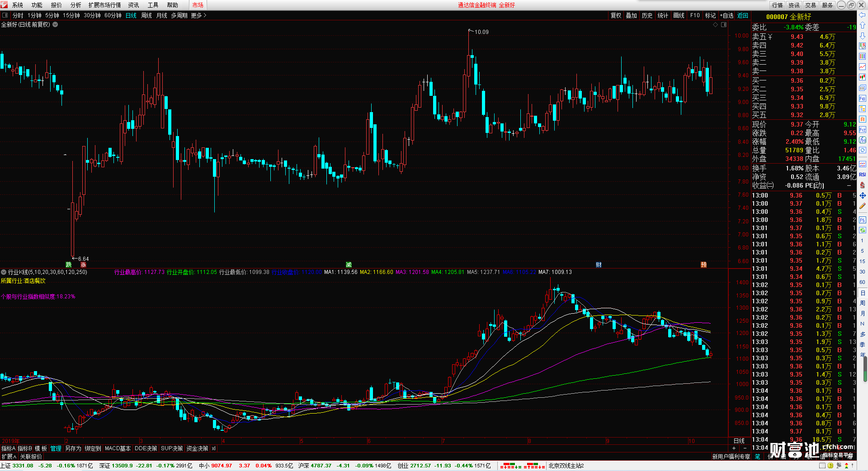
Task: Open the 功能 menu
Action: (x=37, y=5)
